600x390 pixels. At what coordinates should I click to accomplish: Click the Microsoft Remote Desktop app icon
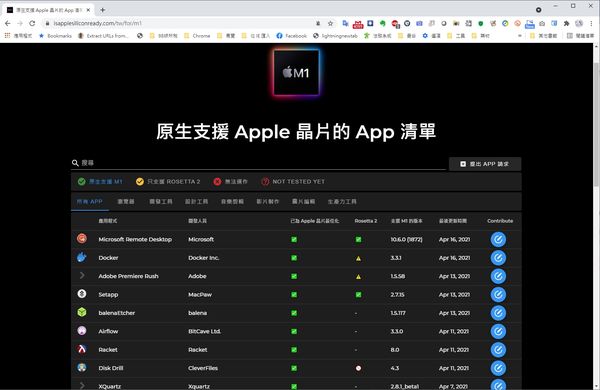point(82,238)
